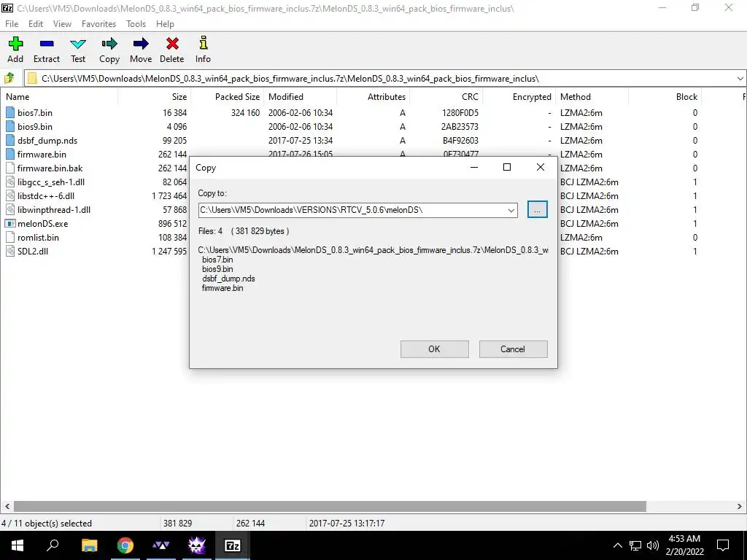
Task: Show hidden system tray icons
Action: point(617,545)
